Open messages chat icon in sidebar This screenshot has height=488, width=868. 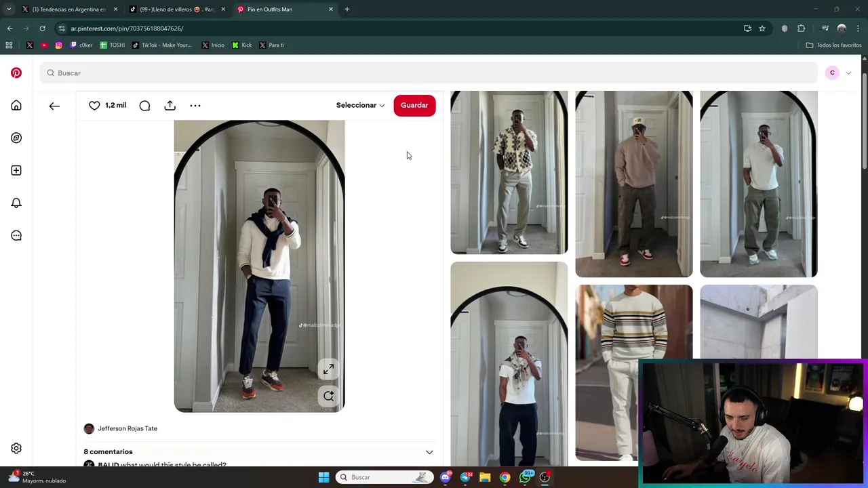(16, 235)
